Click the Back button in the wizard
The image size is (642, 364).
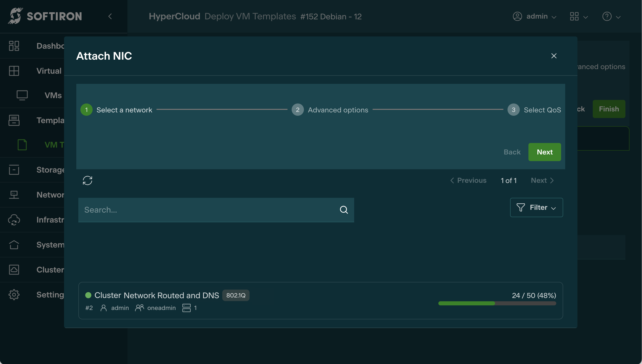512,152
